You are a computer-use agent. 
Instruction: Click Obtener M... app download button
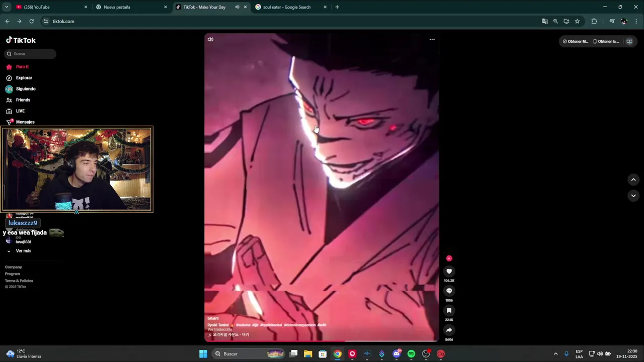575,41
